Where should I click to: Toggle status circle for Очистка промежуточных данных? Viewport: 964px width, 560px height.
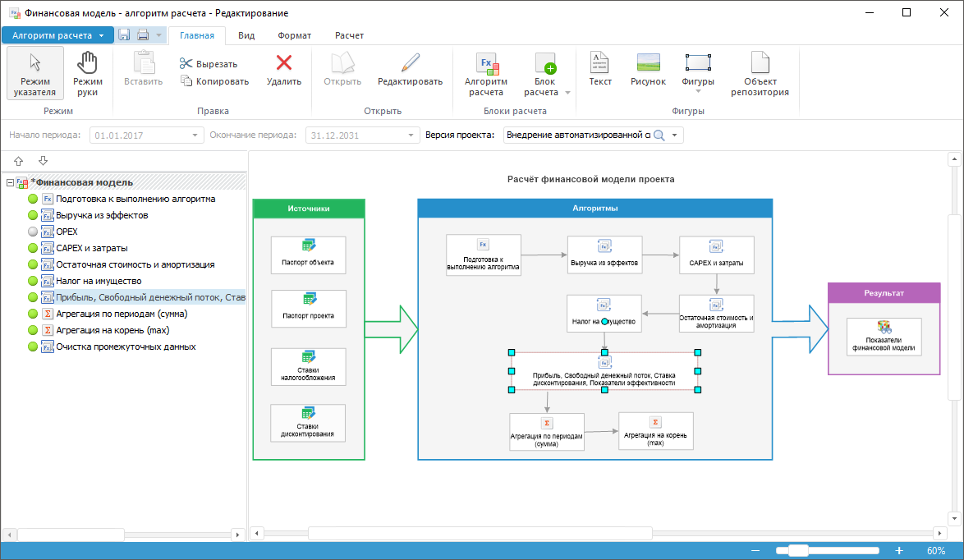[x=33, y=347]
